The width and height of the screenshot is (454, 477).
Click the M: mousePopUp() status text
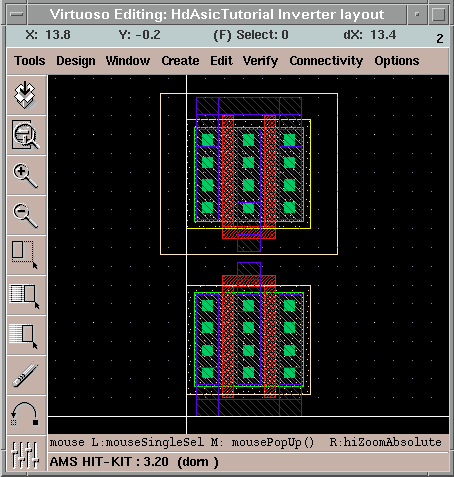click(262, 442)
